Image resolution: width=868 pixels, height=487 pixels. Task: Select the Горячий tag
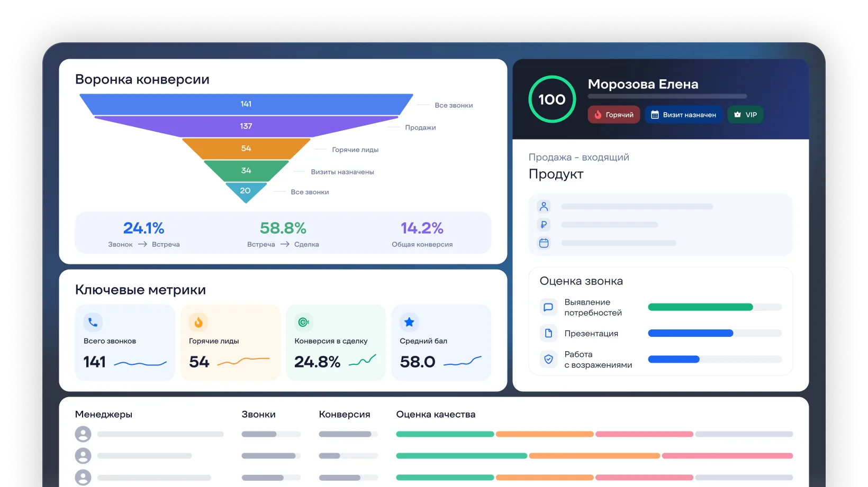coord(614,115)
